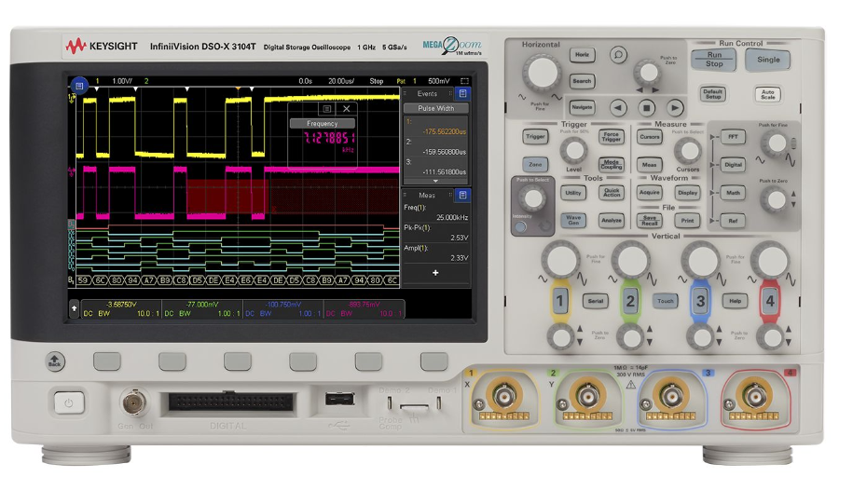Push the Print key

(687, 220)
